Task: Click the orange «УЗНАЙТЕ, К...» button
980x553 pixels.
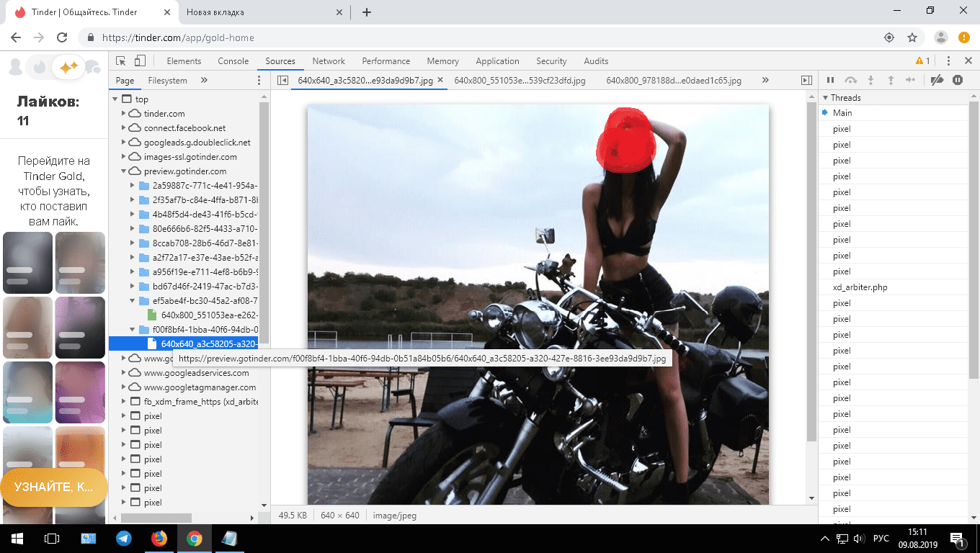Action: pyautogui.click(x=54, y=487)
